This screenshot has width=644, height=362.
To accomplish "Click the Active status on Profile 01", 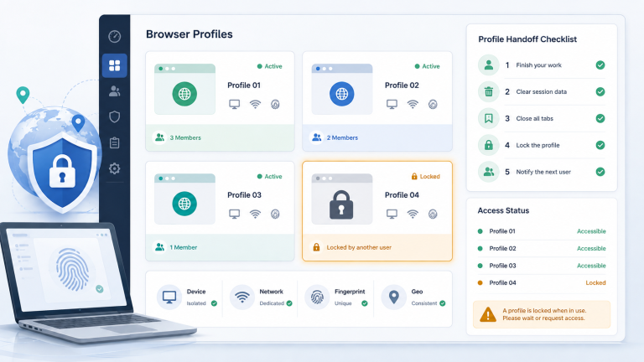I will pos(269,66).
